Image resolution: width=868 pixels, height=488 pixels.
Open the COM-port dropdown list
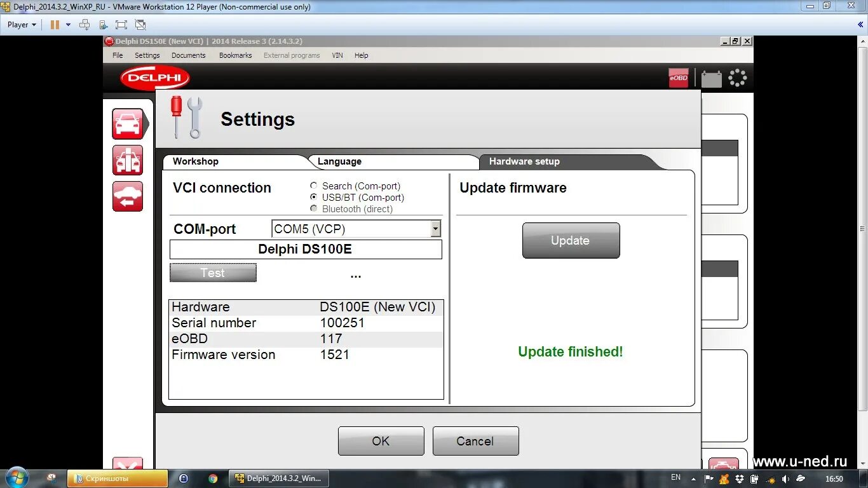tap(435, 229)
